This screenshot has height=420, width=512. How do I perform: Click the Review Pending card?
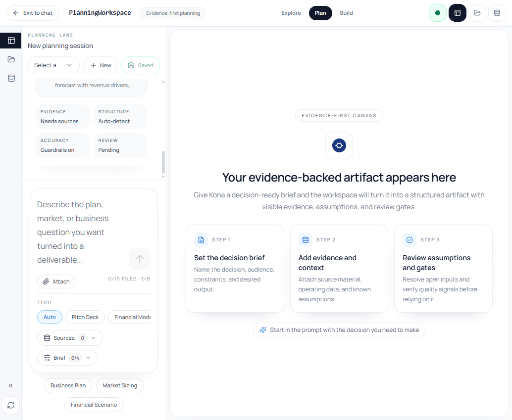click(x=120, y=145)
